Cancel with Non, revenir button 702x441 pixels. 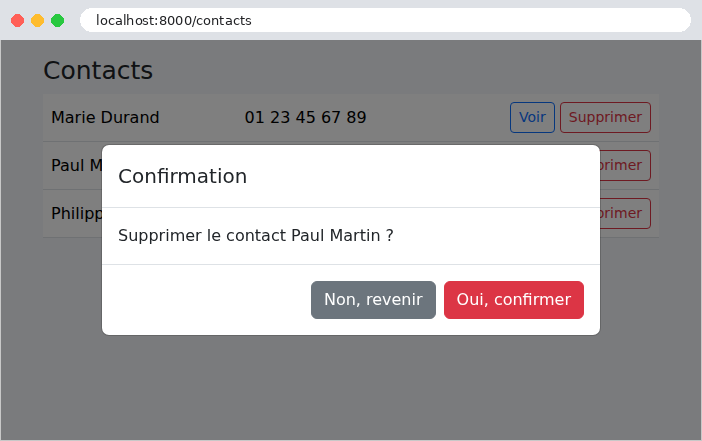373,300
